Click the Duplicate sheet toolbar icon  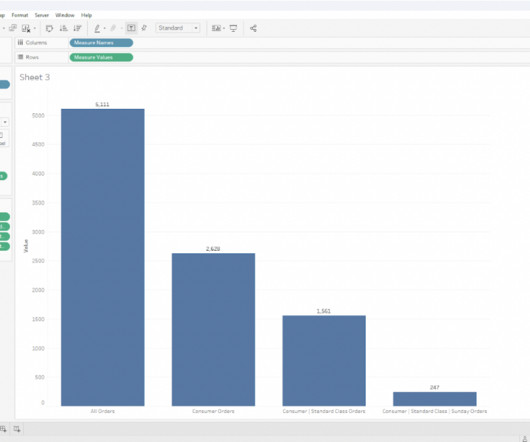coord(13,28)
